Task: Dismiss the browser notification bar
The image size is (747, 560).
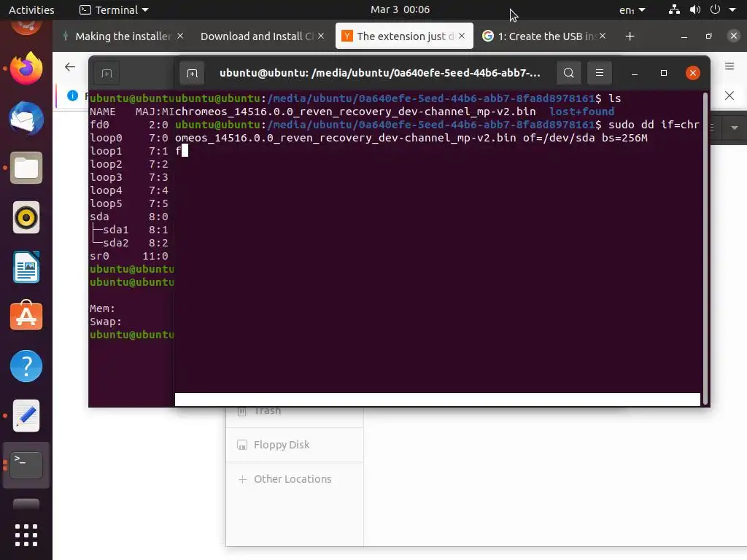Action: 729,96
